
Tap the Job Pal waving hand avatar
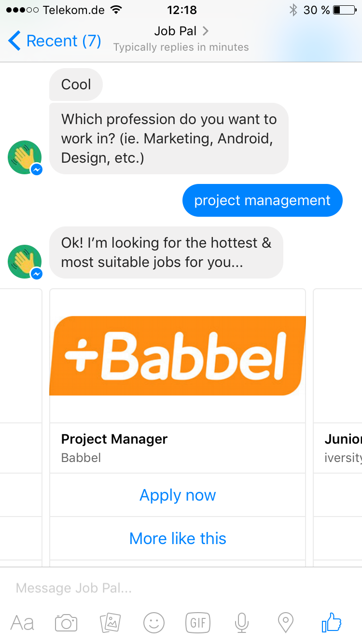[25, 262]
